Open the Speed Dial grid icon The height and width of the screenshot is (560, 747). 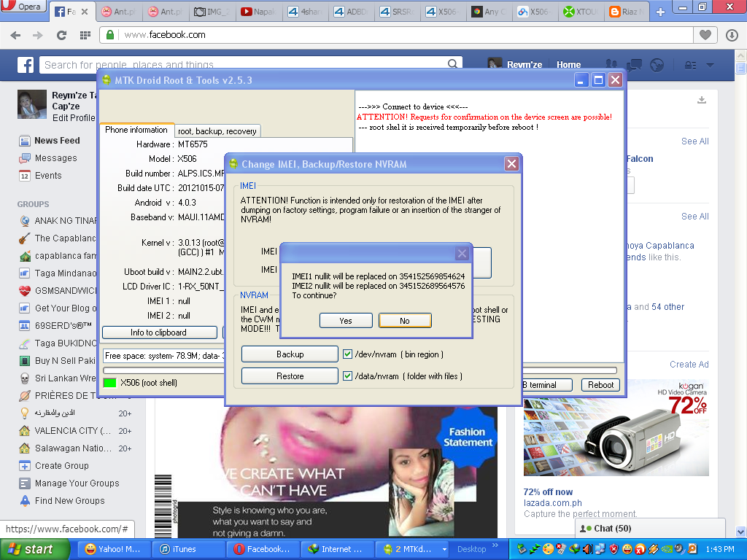click(x=85, y=35)
